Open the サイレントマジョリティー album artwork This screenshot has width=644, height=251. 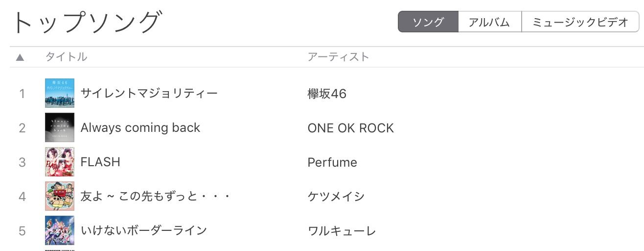(60, 93)
